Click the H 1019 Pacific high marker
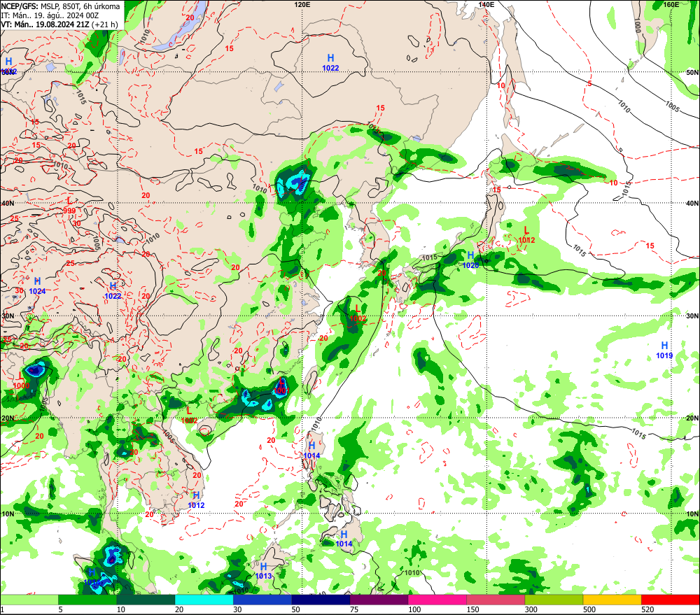Screen dimensions: 700x615 click(x=664, y=350)
